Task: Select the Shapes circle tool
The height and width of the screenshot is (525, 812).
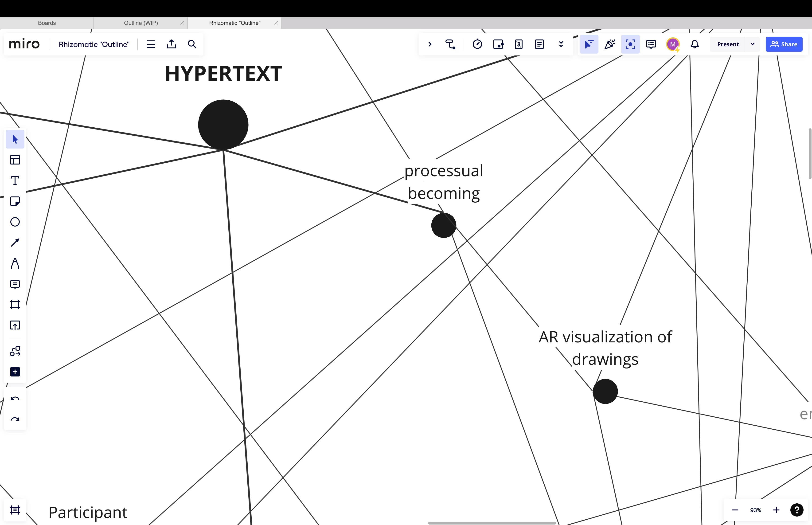Action: (x=15, y=222)
